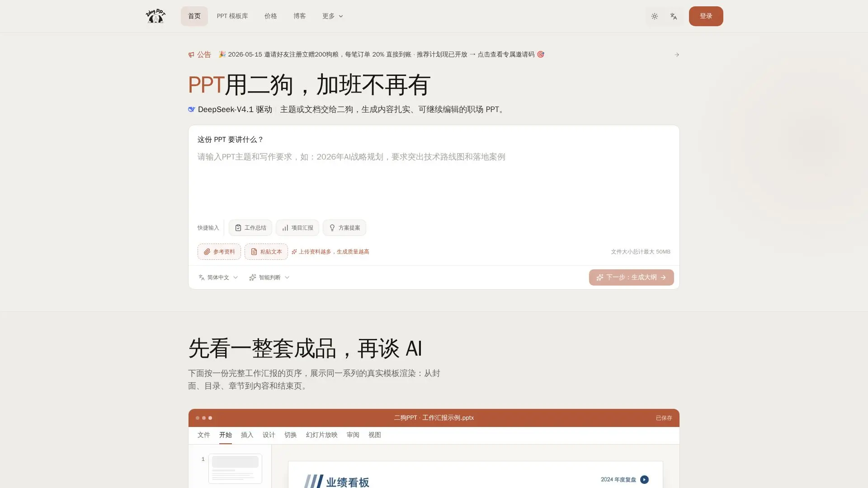The image size is (868, 488).
Task: Select 视图 tab in PPT preview
Action: click(x=374, y=435)
